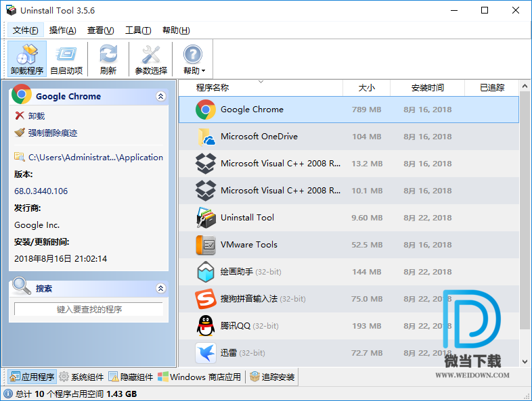Click the 104 MB size cell
Image resolution: width=532 pixels, height=401 pixels.
366,137
